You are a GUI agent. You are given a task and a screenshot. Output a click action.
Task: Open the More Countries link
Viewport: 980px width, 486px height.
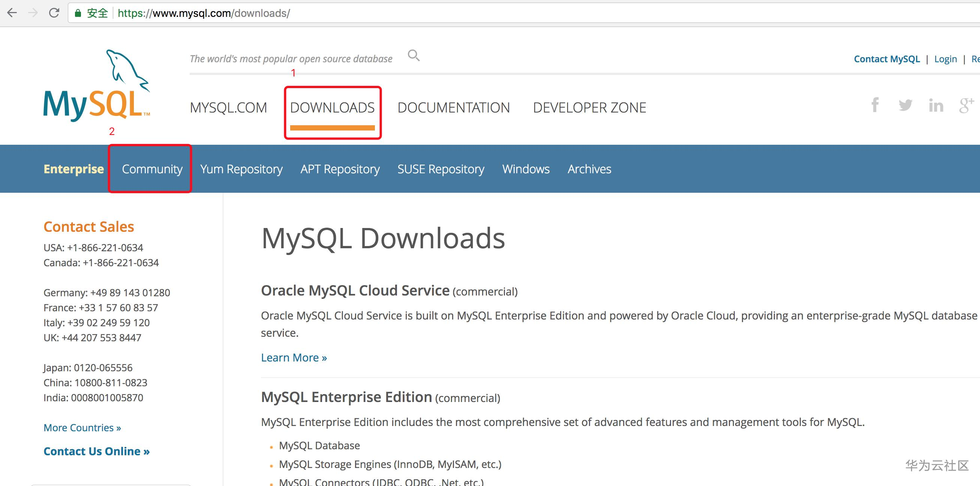pyautogui.click(x=82, y=428)
